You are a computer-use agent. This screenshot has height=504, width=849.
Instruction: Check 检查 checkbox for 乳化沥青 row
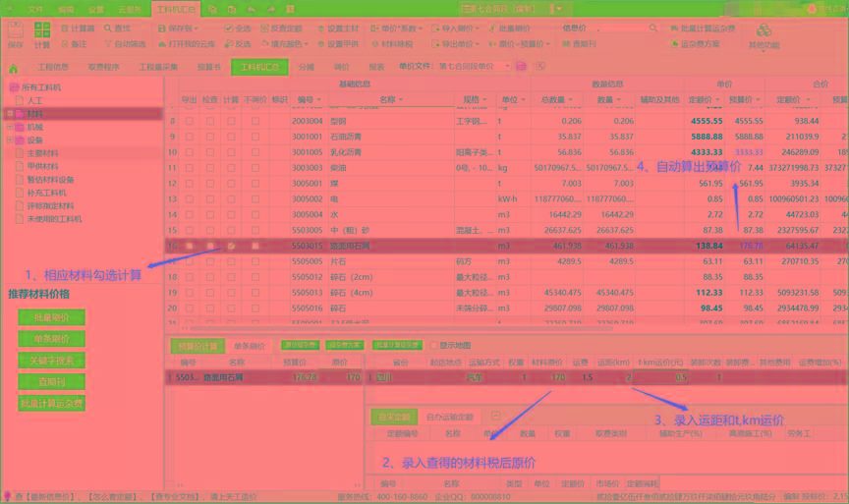[x=210, y=152]
